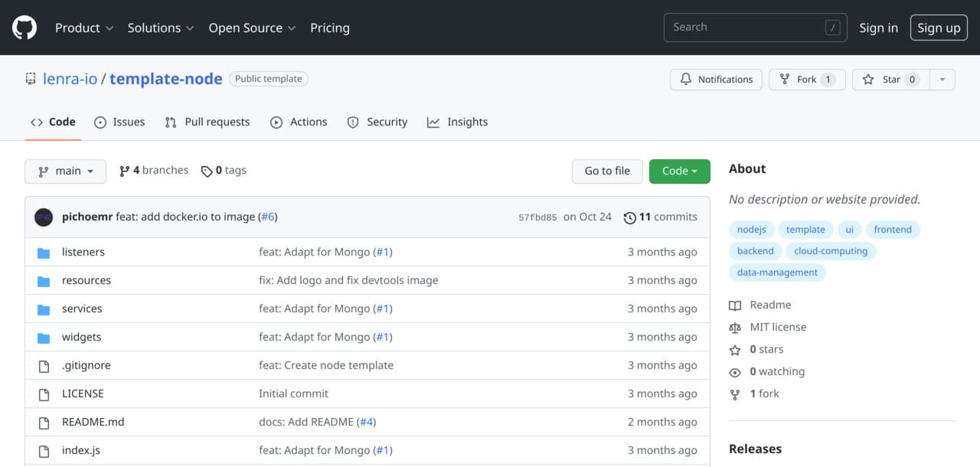Click the Sign in link

pyautogui.click(x=878, y=28)
